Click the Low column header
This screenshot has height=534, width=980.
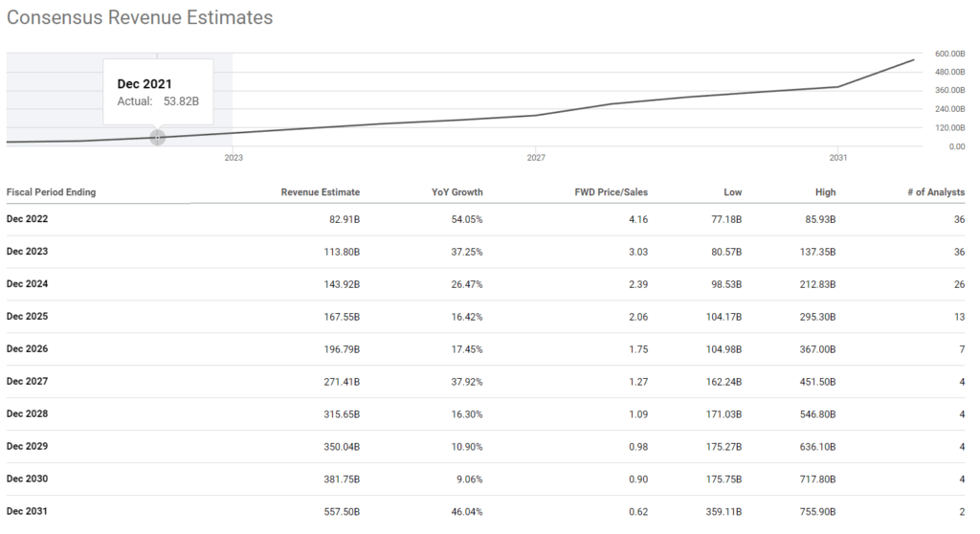(732, 192)
